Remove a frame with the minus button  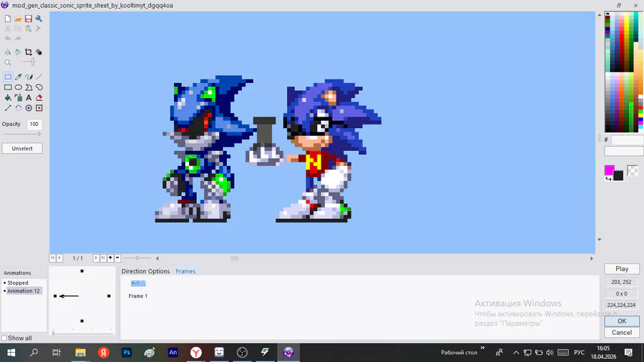pyautogui.click(x=117, y=258)
